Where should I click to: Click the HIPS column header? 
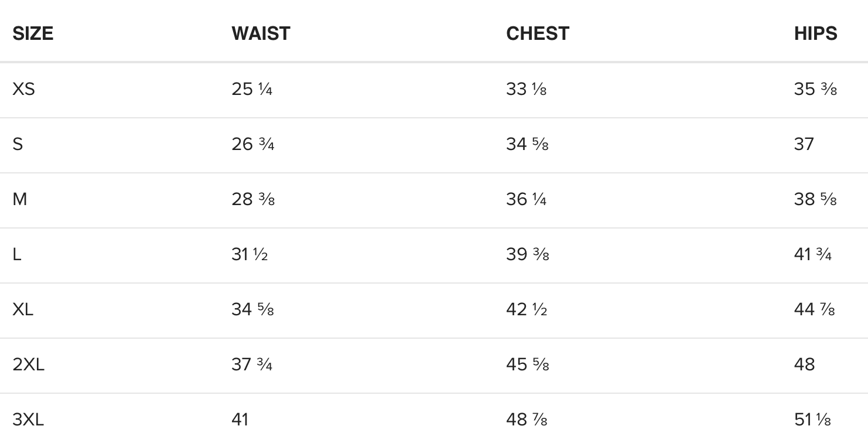point(815,33)
